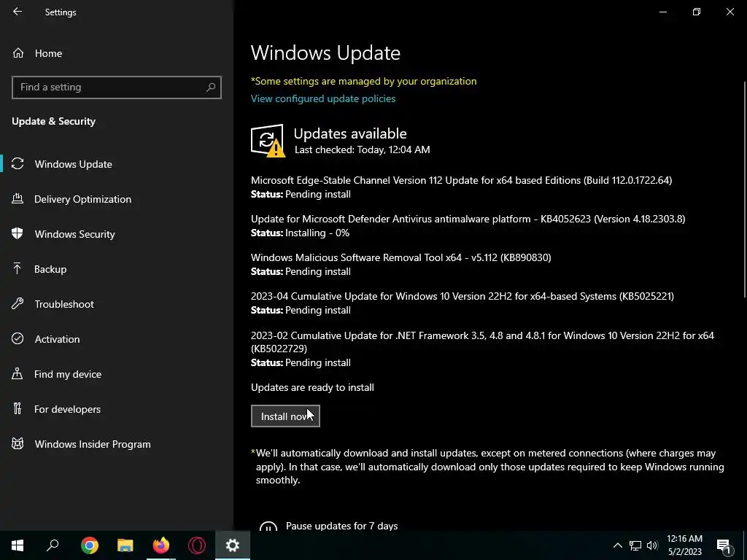
Task: Go to Home in Settings
Action: point(48,53)
